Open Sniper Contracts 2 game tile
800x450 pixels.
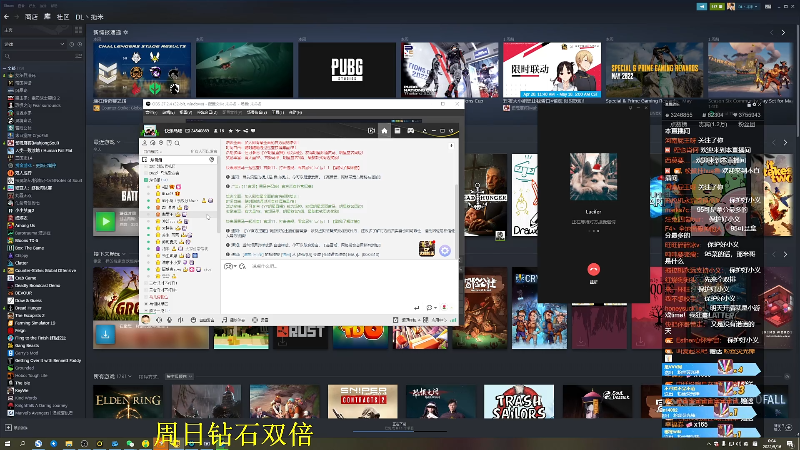coord(363,402)
